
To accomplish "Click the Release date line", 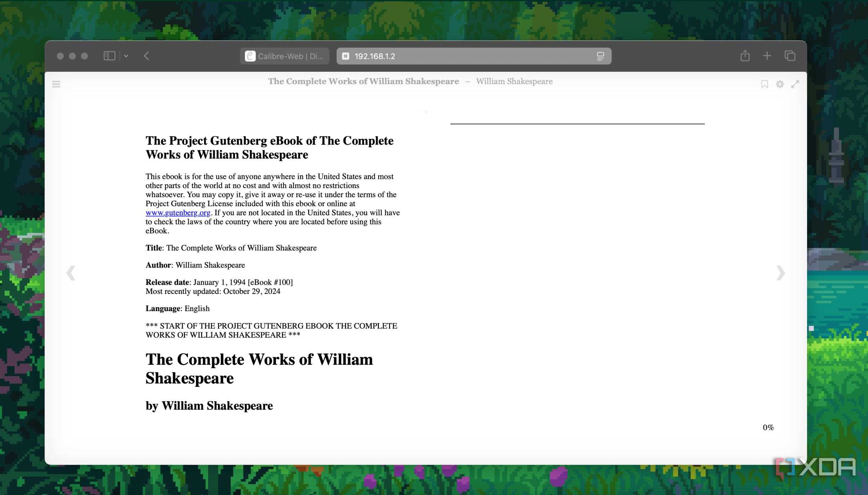I will pos(219,282).
